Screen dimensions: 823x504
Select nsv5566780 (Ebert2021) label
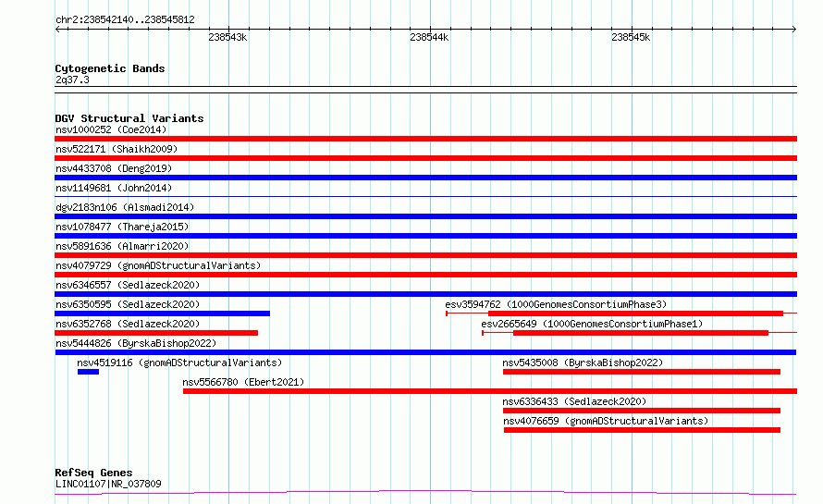click(243, 382)
